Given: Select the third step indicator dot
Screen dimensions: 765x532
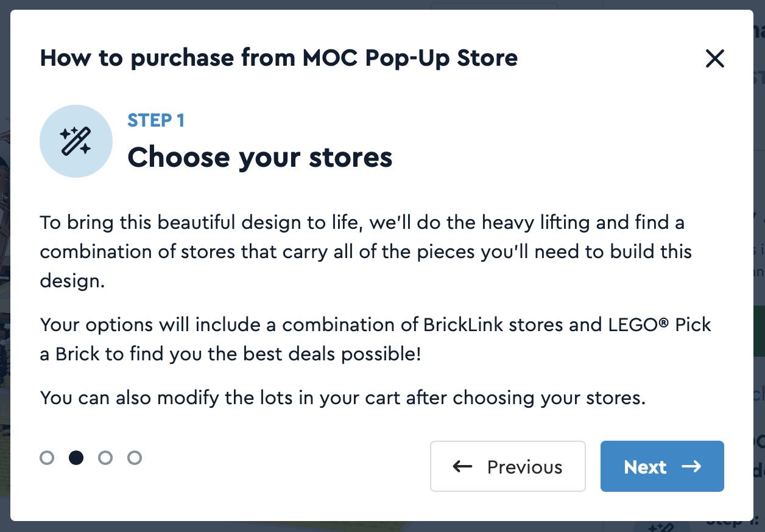Looking at the screenshot, I should pos(105,458).
